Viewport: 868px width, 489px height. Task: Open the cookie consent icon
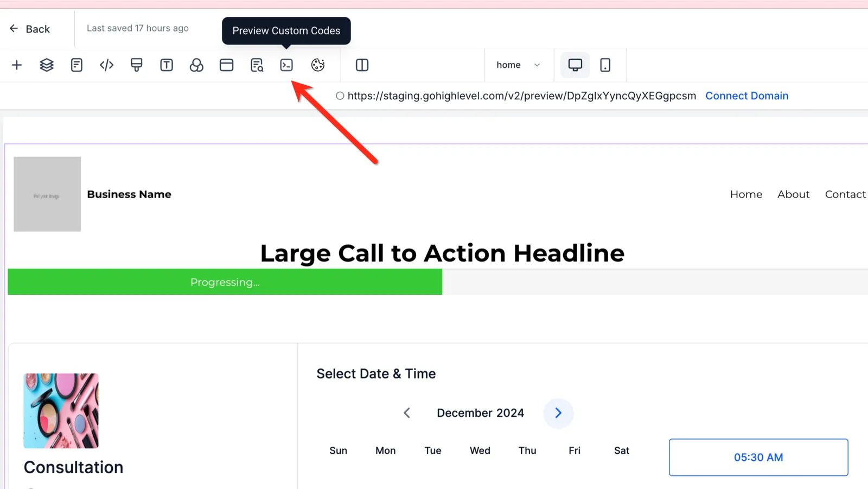(318, 65)
